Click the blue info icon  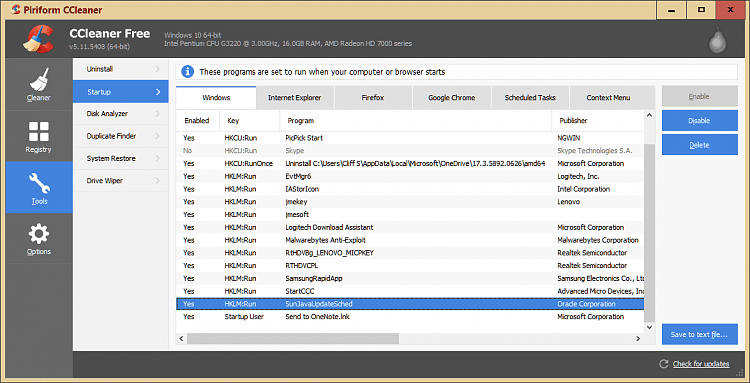coord(187,72)
